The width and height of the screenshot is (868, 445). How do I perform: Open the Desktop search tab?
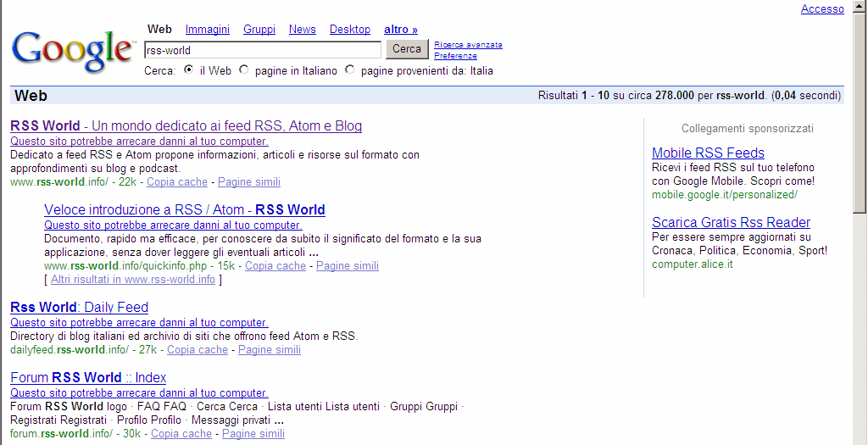pyautogui.click(x=350, y=30)
